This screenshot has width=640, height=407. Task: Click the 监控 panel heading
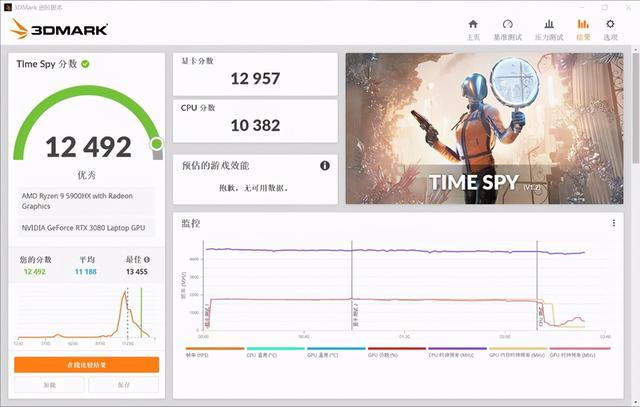point(191,223)
